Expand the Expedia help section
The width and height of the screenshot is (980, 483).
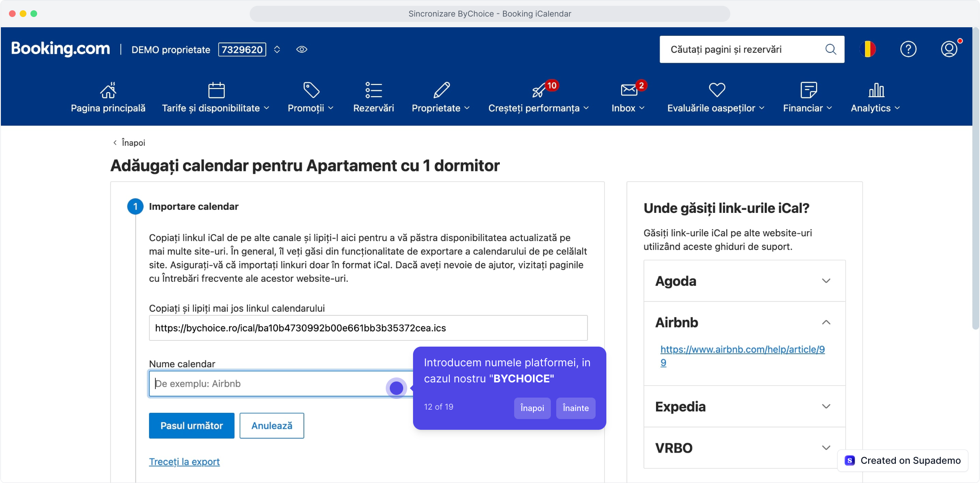point(826,407)
